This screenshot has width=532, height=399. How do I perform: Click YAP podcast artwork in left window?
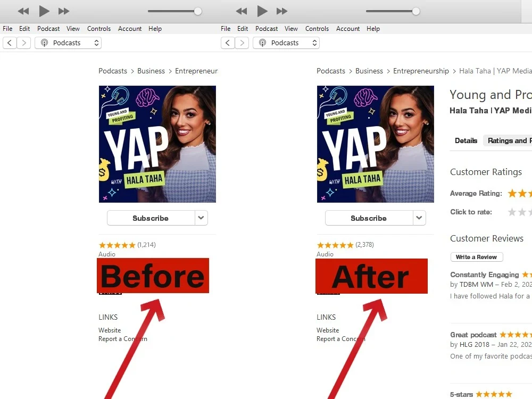point(157,144)
